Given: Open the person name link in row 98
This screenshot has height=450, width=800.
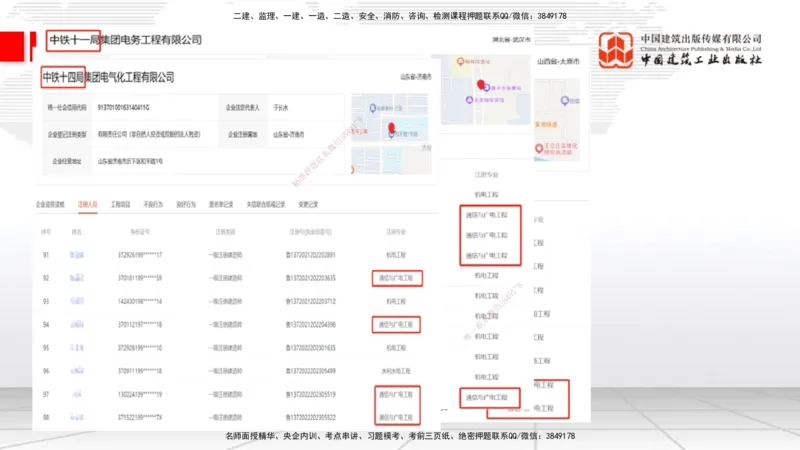Looking at the screenshot, I should (77, 417).
